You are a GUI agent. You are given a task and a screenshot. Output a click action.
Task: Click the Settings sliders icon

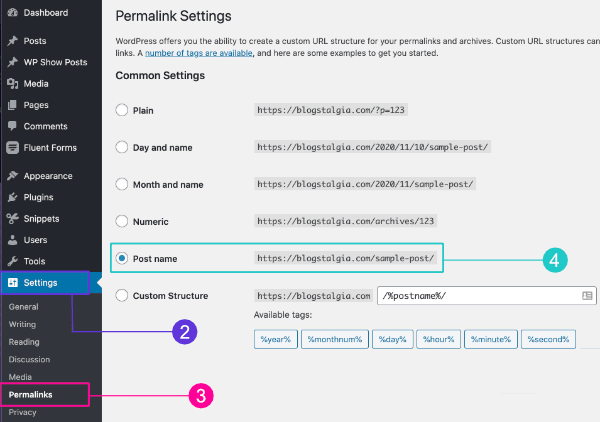click(13, 283)
